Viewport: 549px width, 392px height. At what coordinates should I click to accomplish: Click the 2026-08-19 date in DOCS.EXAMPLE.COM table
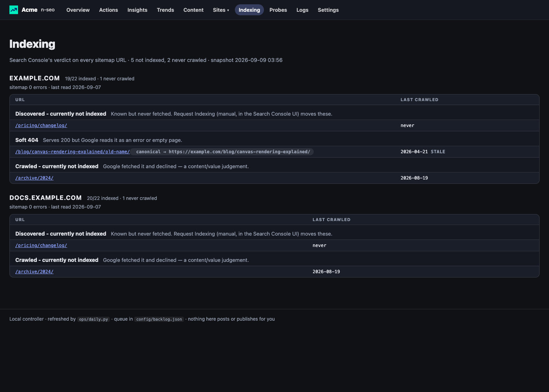326,272
